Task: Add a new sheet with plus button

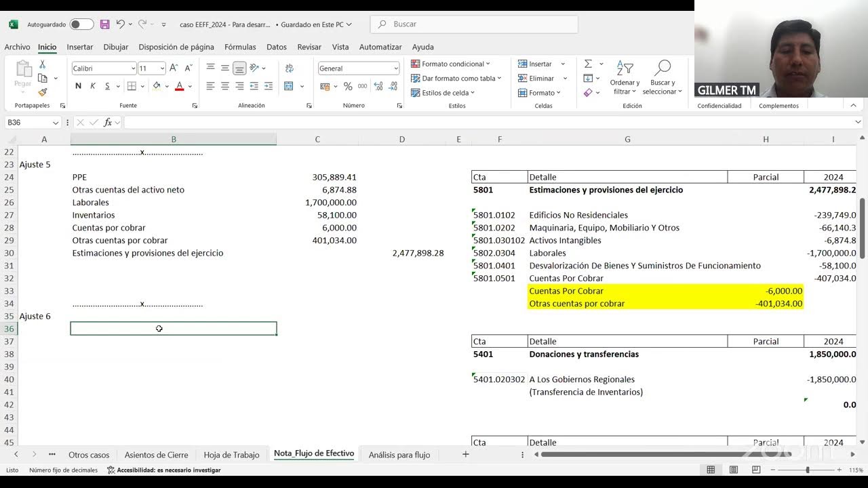Action: 465,455
